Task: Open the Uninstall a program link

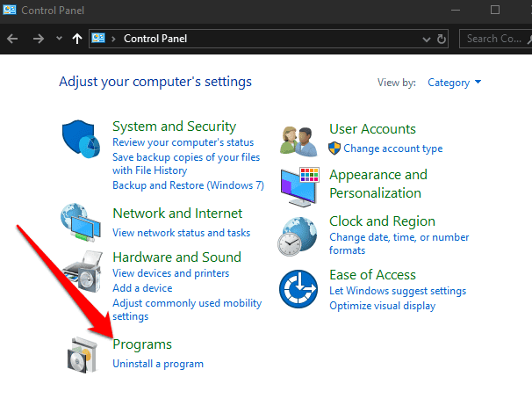Action: [158, 364]
